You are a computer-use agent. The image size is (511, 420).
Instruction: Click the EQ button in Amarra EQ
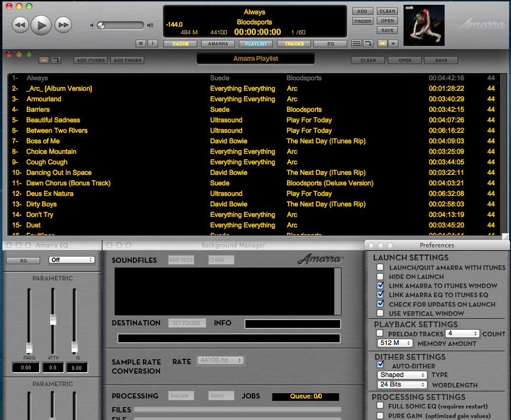pyautogui.click(x=23, y=260)
